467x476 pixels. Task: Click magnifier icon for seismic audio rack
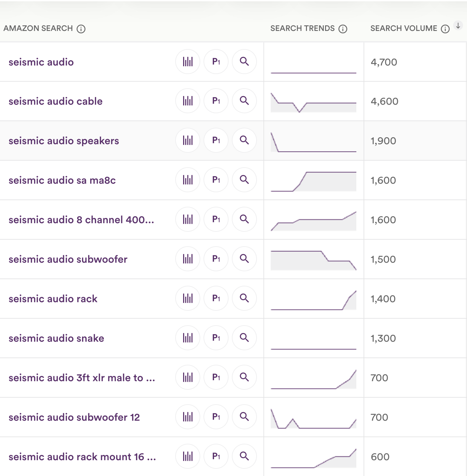244,298
